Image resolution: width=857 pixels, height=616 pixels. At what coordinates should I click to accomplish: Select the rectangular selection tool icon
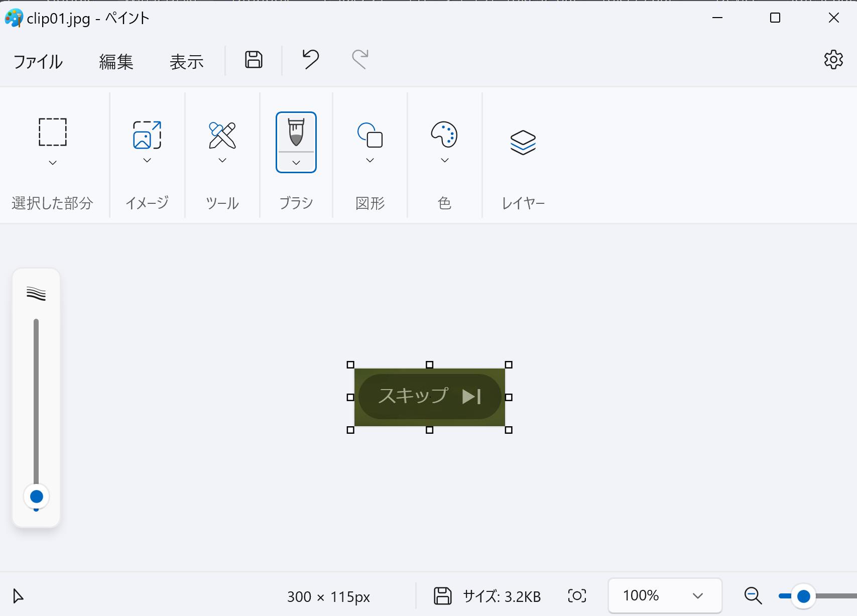tap(53, 133)
